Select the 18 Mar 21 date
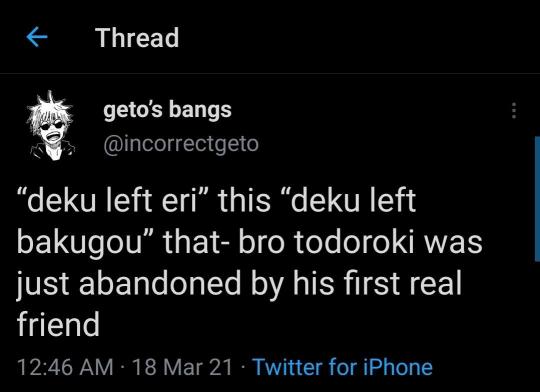 tap(182, 367)
